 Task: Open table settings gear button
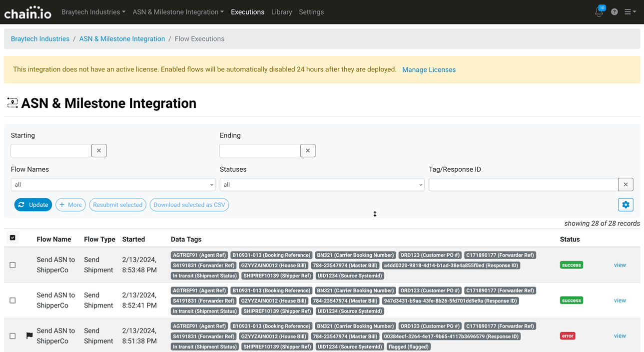tap(626, 205)
